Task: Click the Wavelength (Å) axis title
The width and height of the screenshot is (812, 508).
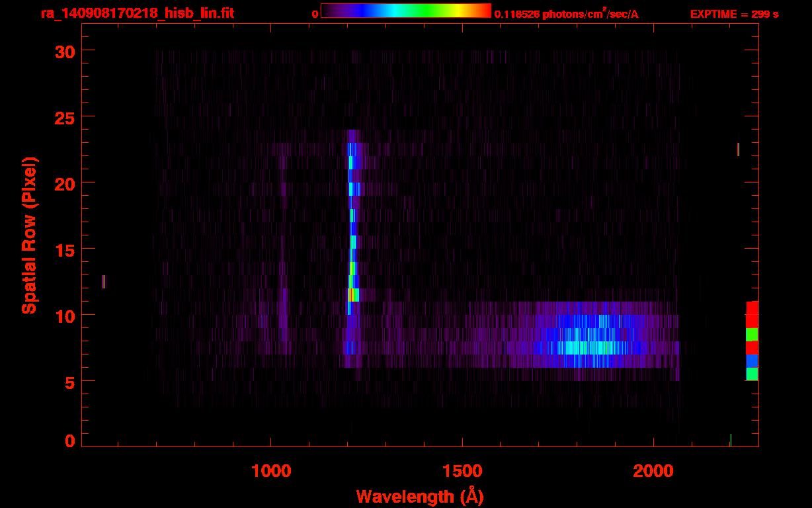Action: click(420, 496)
